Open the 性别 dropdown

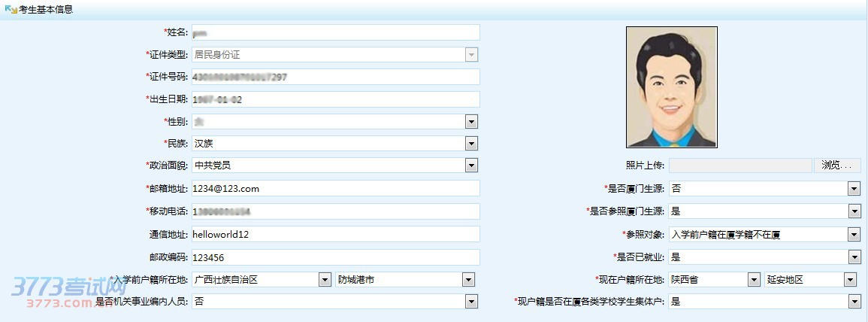471,122
